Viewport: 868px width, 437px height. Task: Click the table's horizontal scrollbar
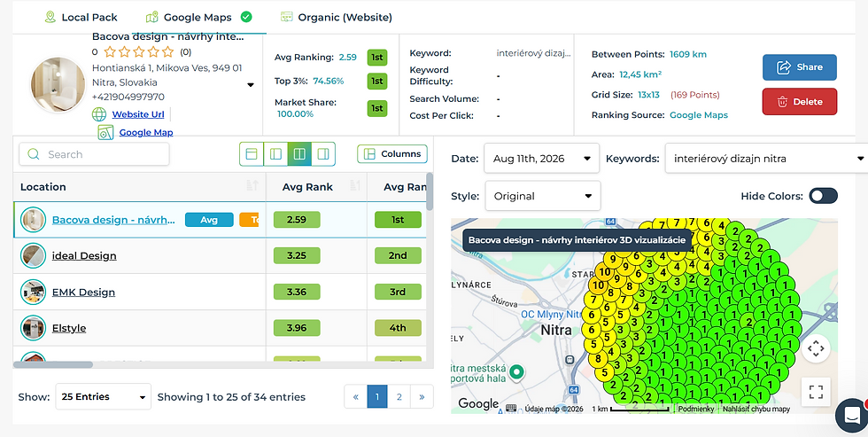click(53, 365)
